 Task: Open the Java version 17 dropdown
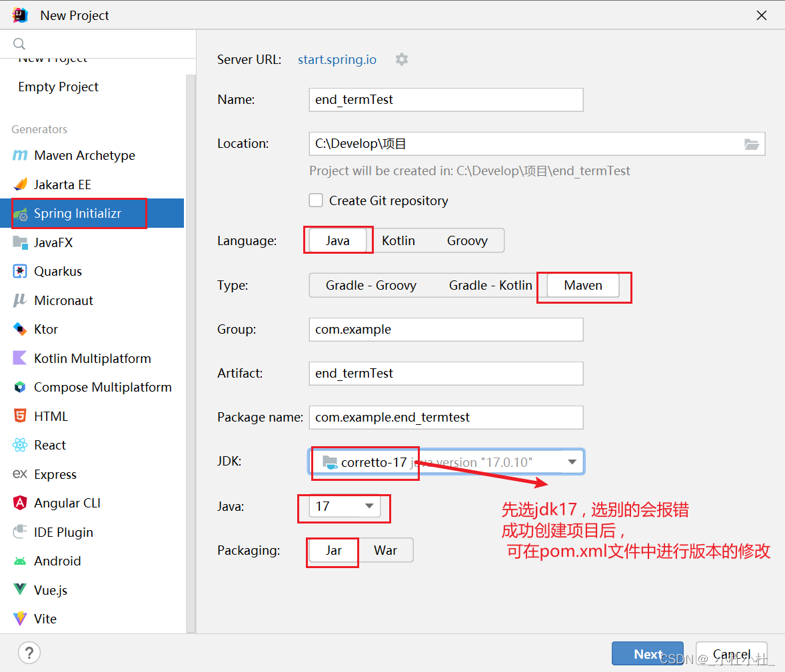click(x=345, y=506)
